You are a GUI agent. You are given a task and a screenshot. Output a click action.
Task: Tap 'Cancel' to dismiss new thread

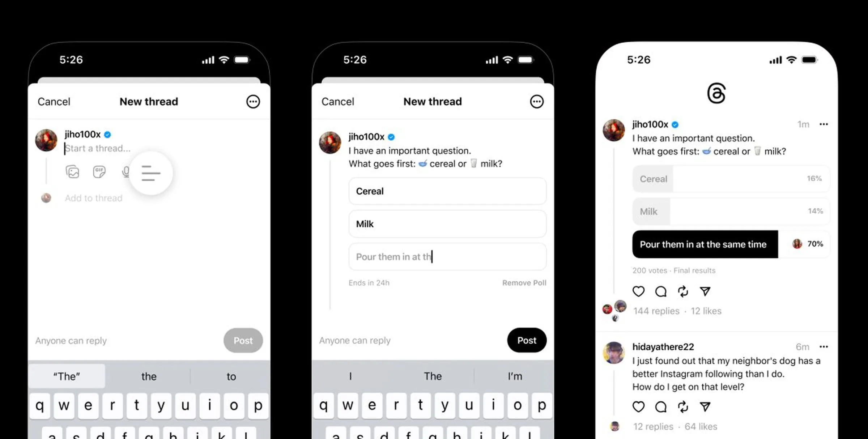[x=54, y=101]
